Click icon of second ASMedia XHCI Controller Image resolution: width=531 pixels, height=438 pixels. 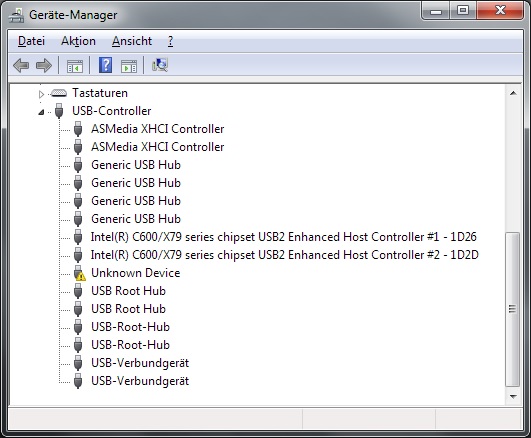(x=78, y=147)
